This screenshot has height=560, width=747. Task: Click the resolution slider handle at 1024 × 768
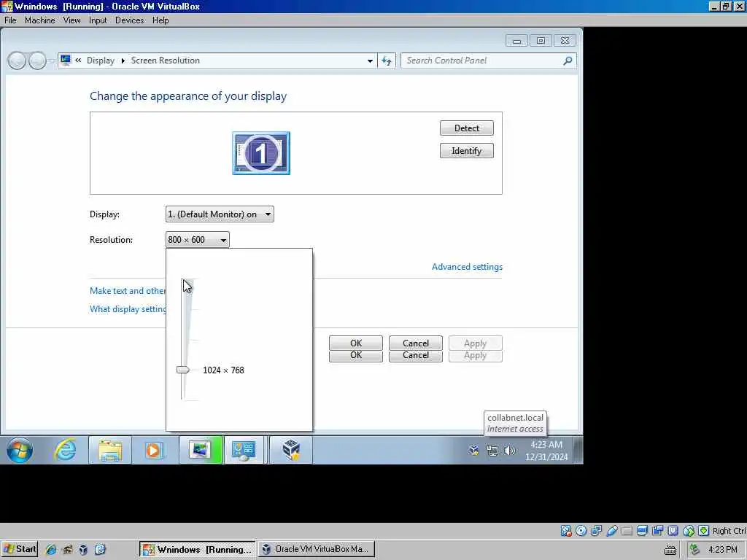(183, 370)
